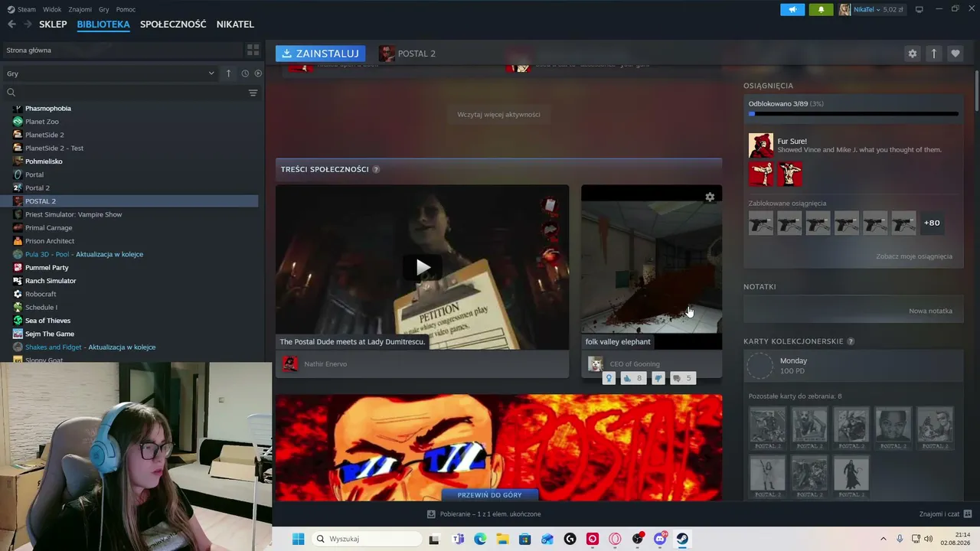The width and height of the screenshot is (980, 551).
Task: Open uploader profile CEO of Gooning
Action: click(x=635, y=364)
